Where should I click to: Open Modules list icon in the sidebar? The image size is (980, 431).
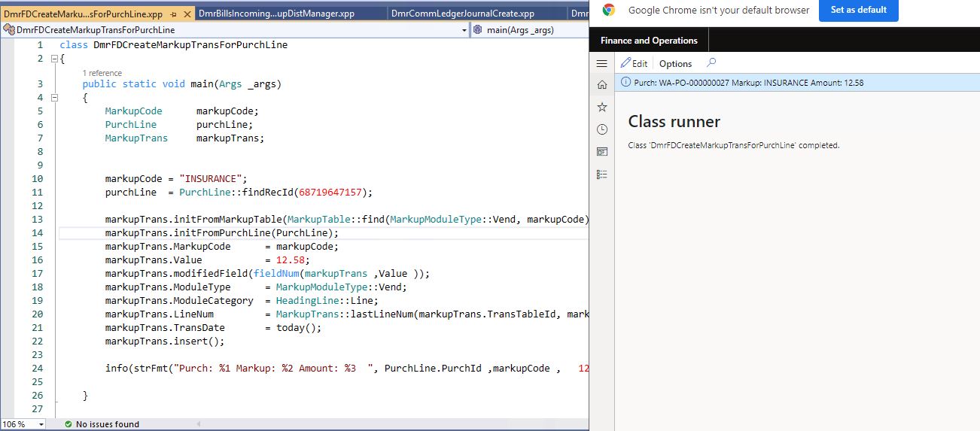click(601, 174)
